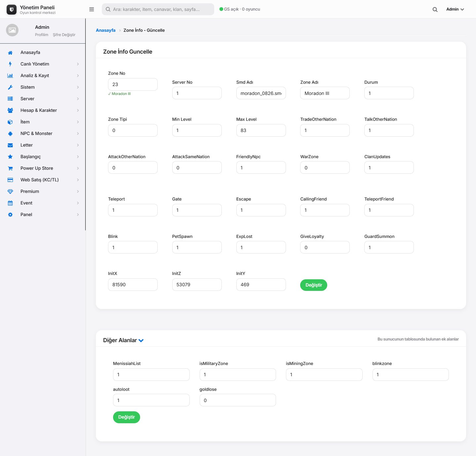Expand the Event submenu arrow

click(78, 203)
